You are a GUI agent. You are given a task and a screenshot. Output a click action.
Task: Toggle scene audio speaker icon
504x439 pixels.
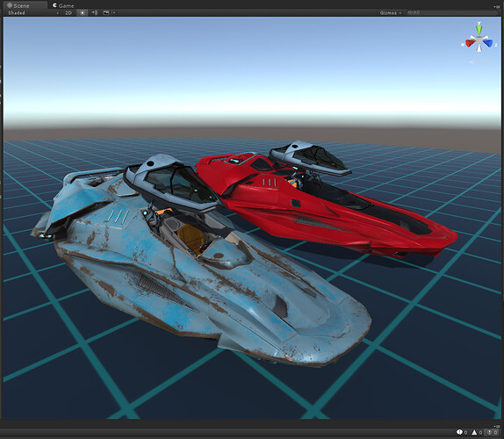(x=94, y=13)
